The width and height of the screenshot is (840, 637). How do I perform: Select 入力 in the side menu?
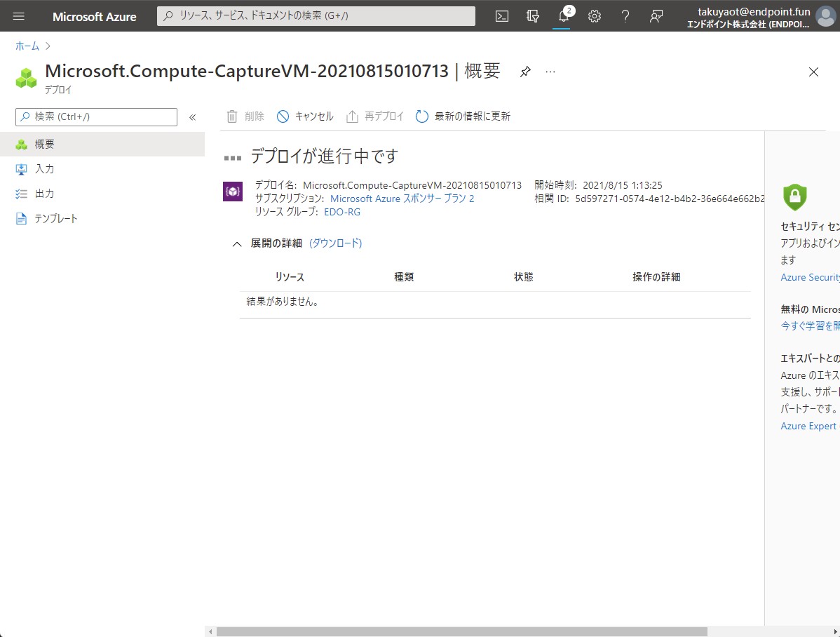(102, 169)
